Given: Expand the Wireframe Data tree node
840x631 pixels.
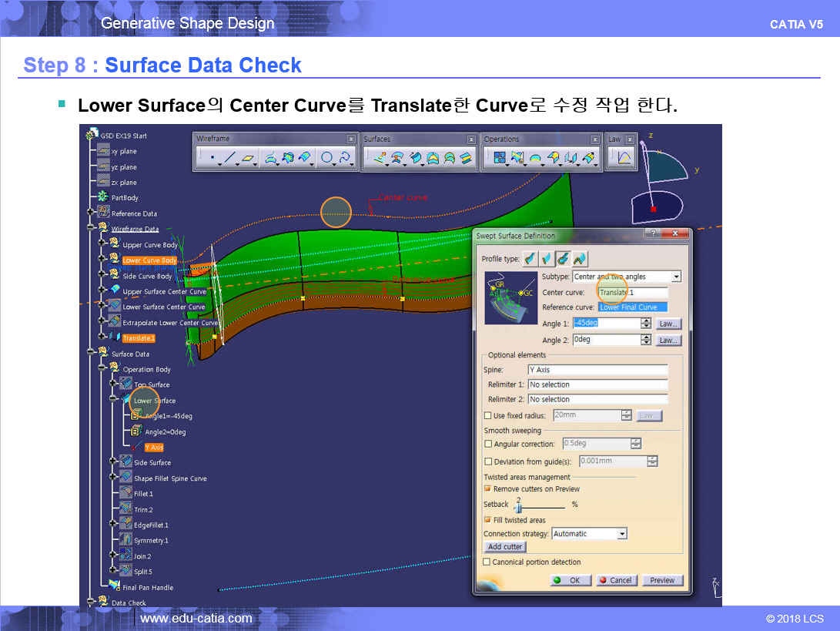Looking at the screenshot, I should pos(92,229).
